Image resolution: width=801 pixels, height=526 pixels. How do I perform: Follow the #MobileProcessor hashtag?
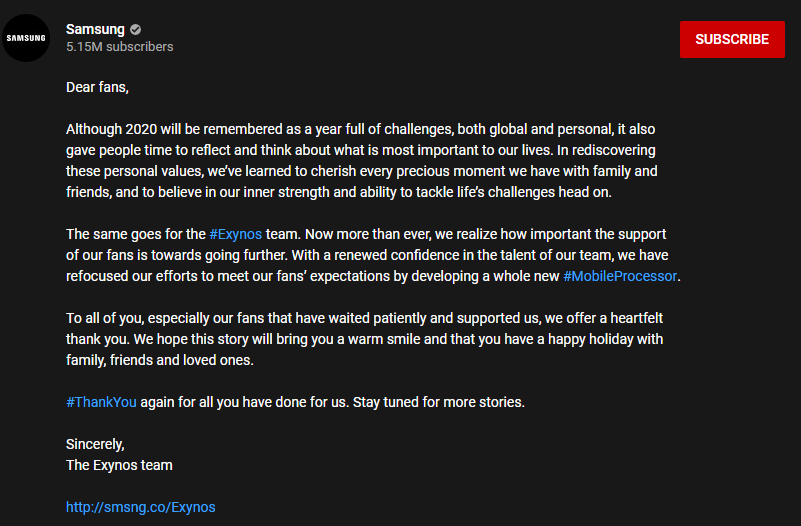[620, 276]
